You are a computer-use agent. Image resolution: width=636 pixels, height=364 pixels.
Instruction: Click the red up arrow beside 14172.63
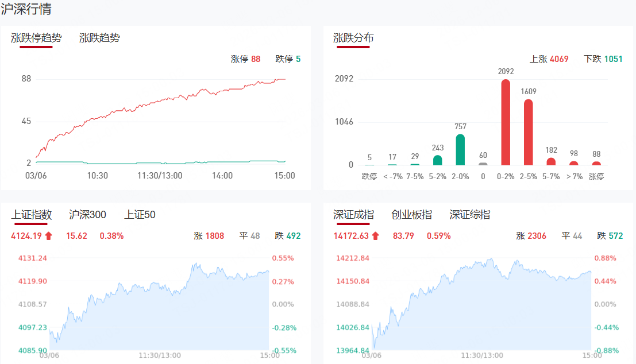pyautogui.click(x=375, y=236)
